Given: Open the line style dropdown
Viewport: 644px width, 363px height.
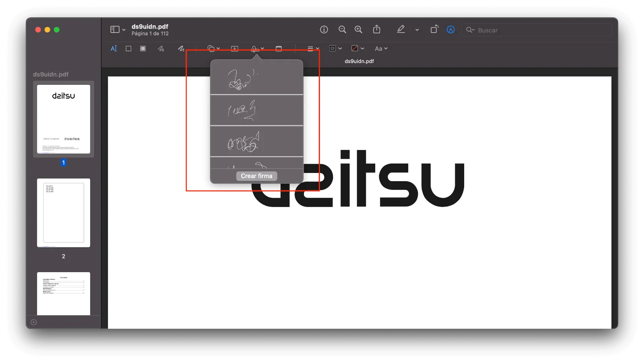Looking at the screenshot, I should 313,49.
